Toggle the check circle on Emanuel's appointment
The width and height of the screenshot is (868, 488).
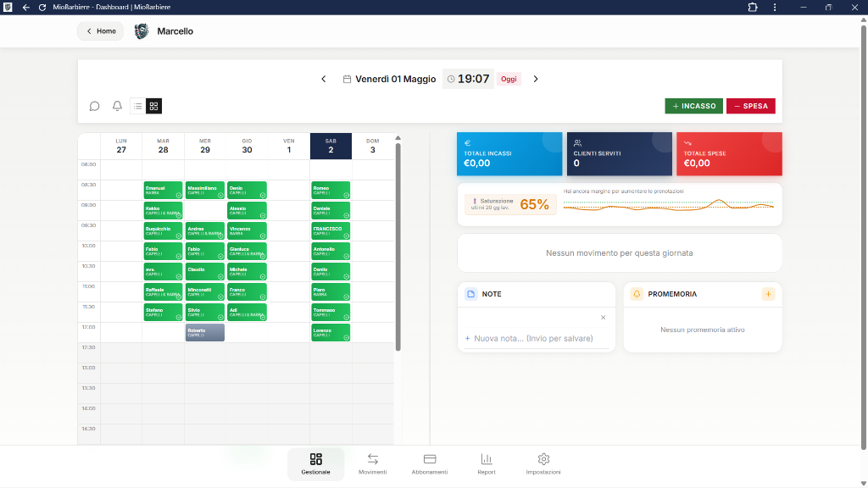coord(179,196)
